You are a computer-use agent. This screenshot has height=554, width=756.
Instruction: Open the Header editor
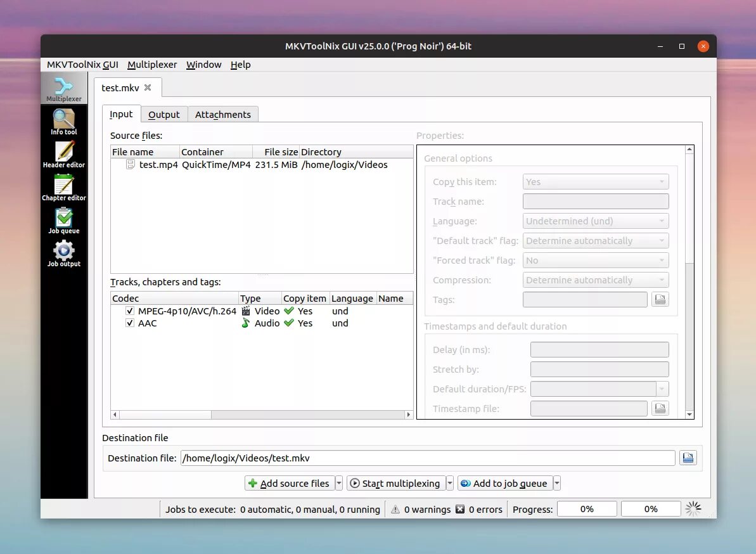tap(63, 154)
